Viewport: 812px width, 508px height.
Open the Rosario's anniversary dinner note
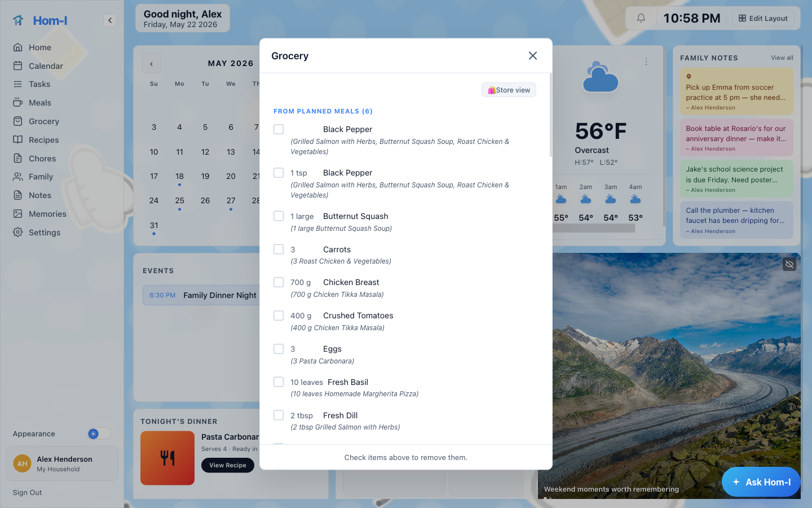[x=736, y=138]
